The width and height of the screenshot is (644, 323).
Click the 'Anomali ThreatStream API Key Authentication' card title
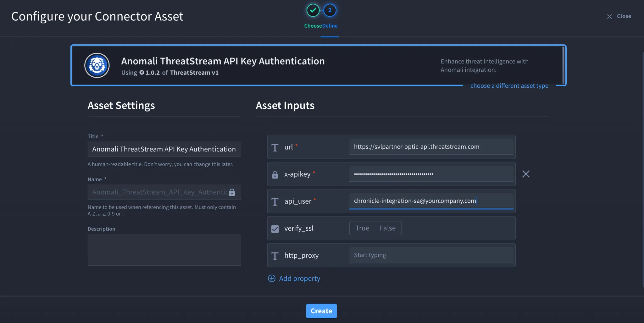click(223, 61)
